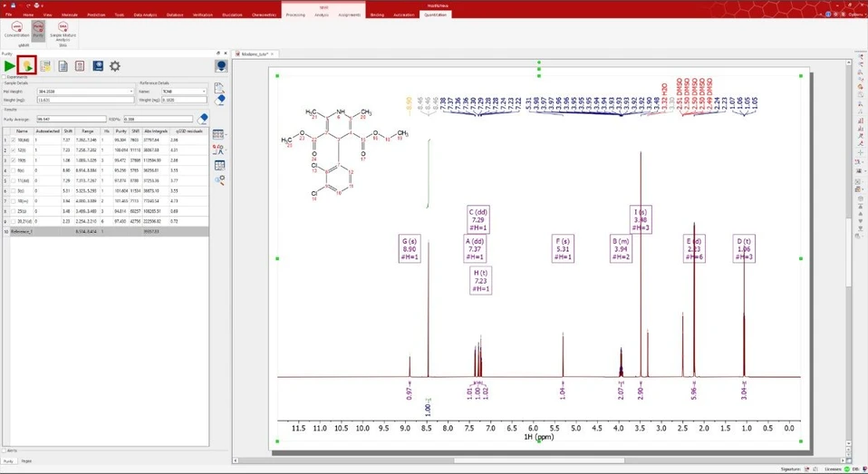Sort by the Purity column header

121,131
